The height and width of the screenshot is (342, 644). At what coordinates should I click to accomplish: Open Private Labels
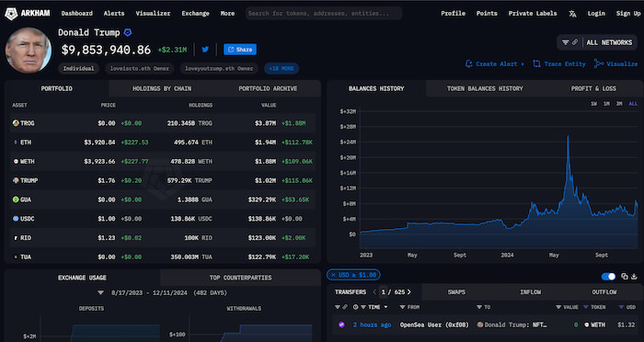[533, 14]
